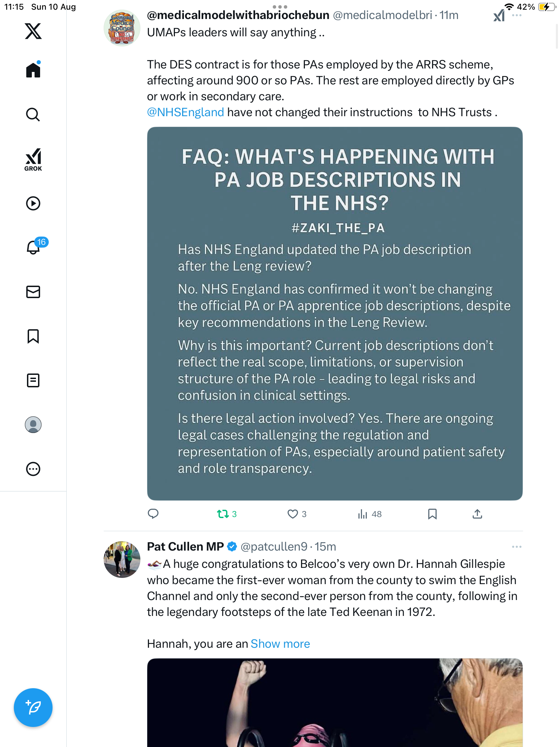Screen dimensions: 560x747
Task: Undo repost on the UMAPs post
Action: pos(223,514)
